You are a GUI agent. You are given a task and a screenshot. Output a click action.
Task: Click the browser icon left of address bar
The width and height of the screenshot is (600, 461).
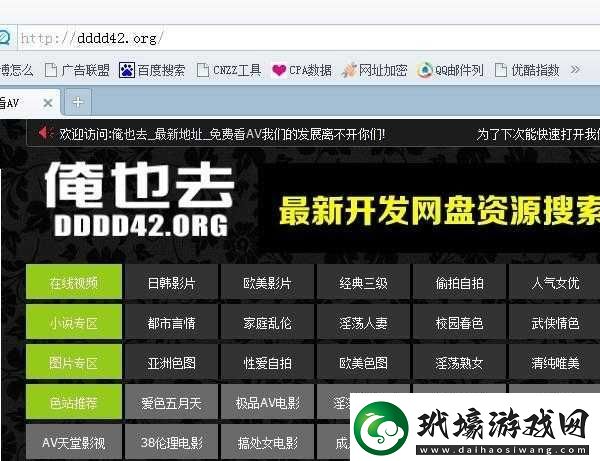pyautogui.click(x=5, y=38)
